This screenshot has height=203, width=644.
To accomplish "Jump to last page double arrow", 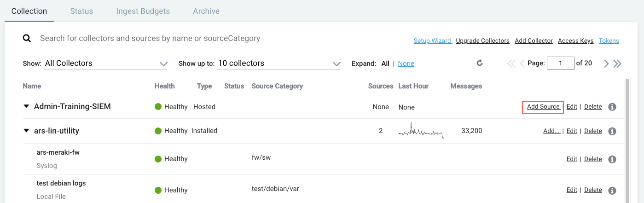I will click(x=617, y=64).
